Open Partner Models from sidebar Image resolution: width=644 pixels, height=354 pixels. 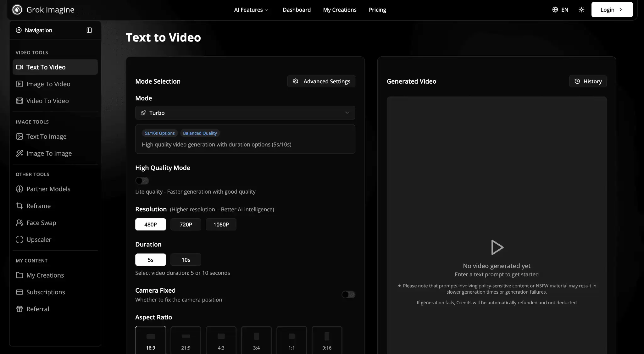pyautogui.click(x=48, y=189)
